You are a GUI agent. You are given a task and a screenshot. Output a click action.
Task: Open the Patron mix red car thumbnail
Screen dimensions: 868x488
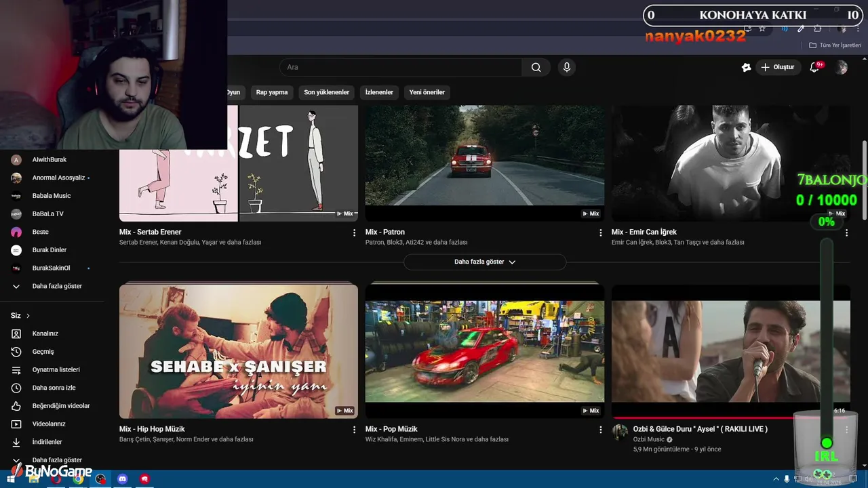pyautogui.click(x=485, y=163)
